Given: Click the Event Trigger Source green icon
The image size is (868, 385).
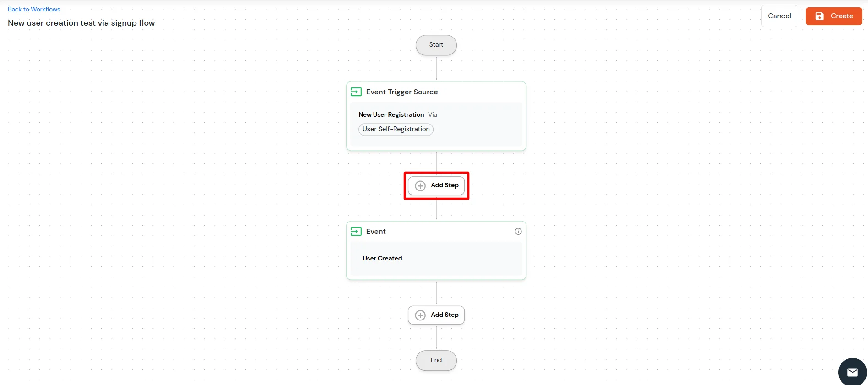Looking at the screenshot, I should pos(356,92).
